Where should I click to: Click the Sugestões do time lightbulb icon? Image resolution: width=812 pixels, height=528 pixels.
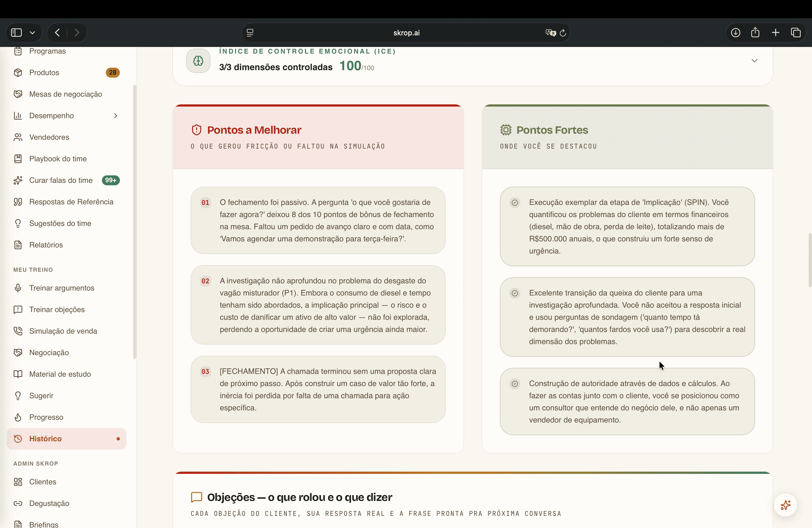pyautogui.click(x=18, y=223)
